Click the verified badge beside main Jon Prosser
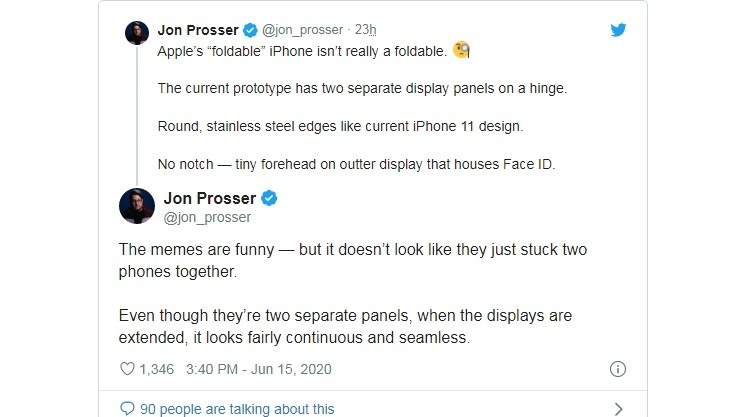 tap(269, 198)
